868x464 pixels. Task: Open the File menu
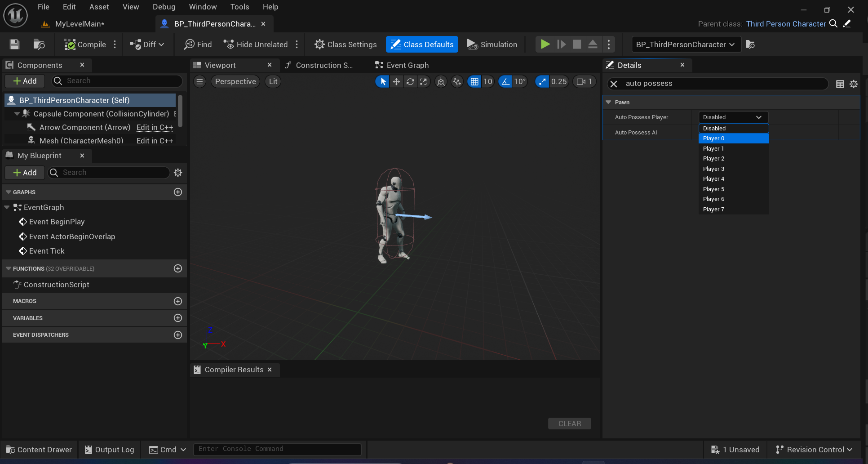[44, 7]
